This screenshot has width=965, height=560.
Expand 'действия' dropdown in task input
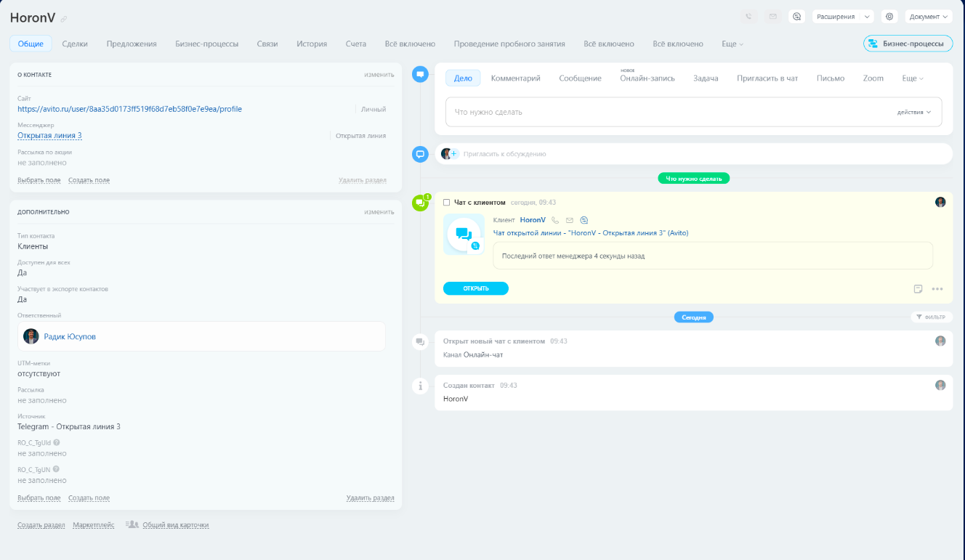click(x=913, y=113)
